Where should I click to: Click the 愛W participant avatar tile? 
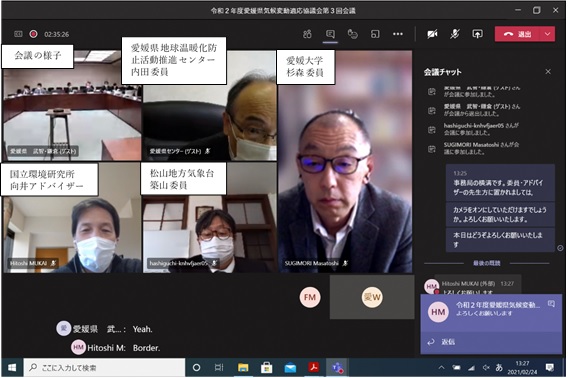tap(372, 297)
